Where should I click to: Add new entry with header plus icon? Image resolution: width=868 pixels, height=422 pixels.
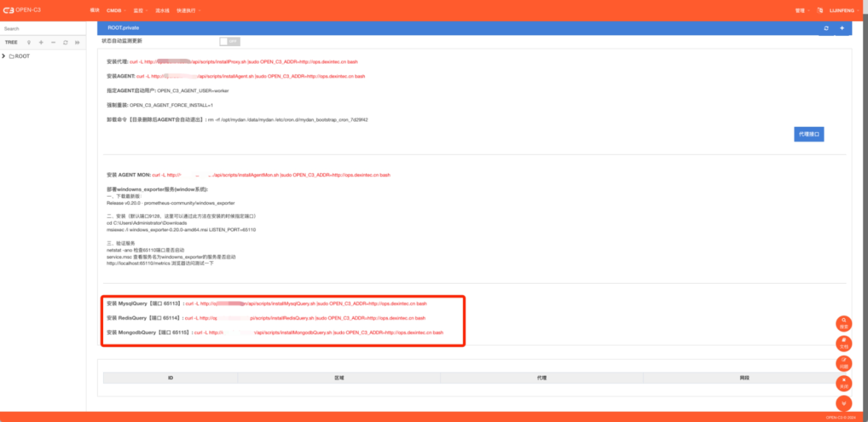[842, 28]
